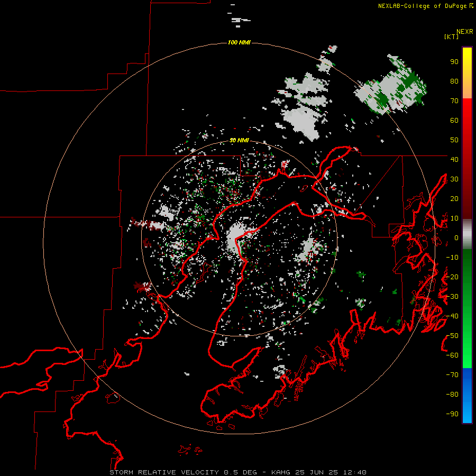Click the 90 value on the velocity scale
476x476 pixels.
pos(454,62)
